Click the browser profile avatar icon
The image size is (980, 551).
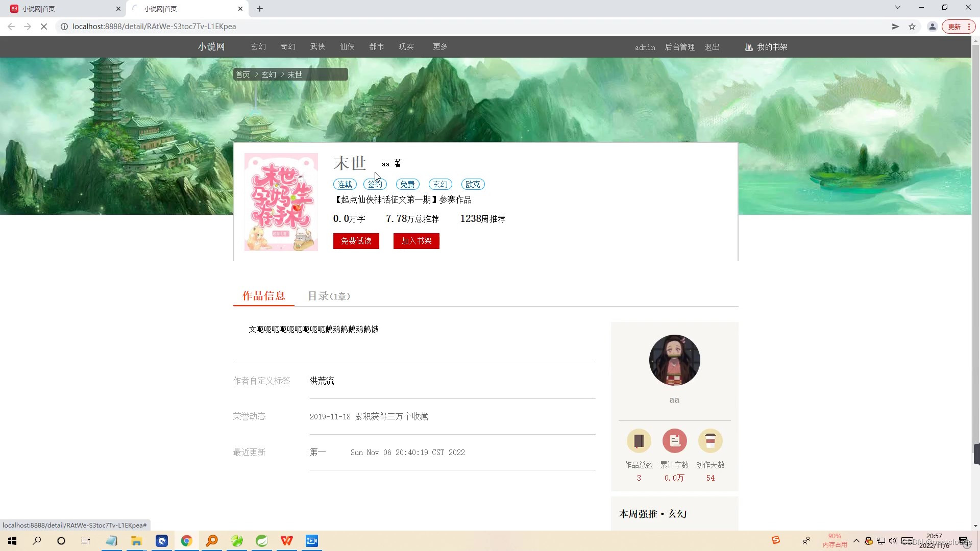(932, 26)
